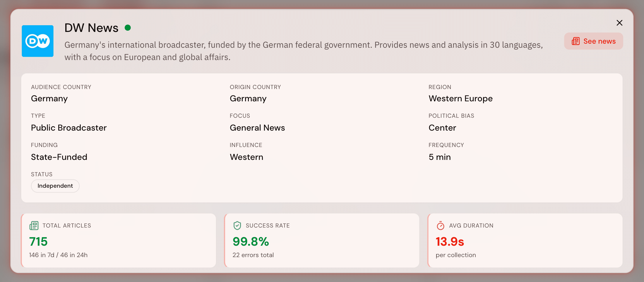This screenshot has height=282, width=644.
Task: Click the 146 in 7d / 46 in 24h text
Action: (58, 255)
